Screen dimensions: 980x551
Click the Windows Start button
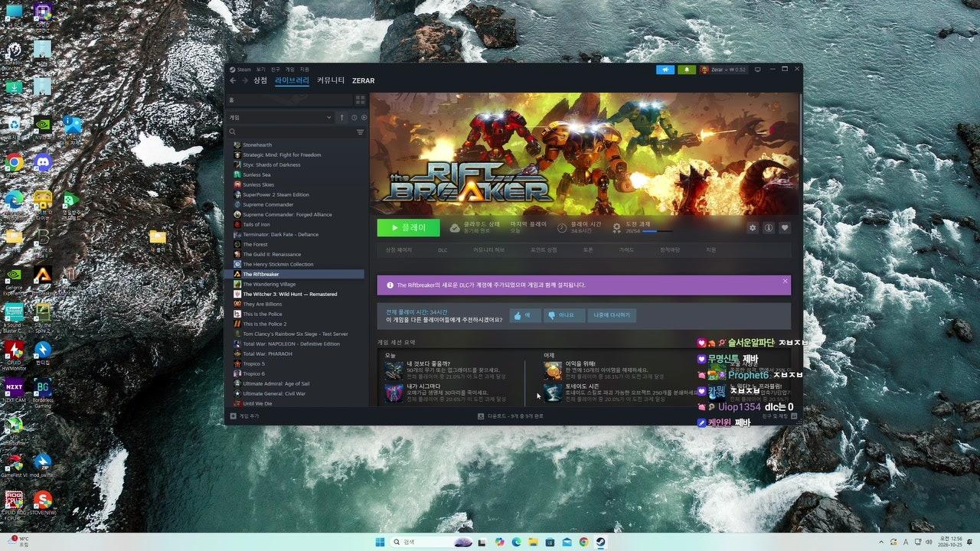[381, 542]
